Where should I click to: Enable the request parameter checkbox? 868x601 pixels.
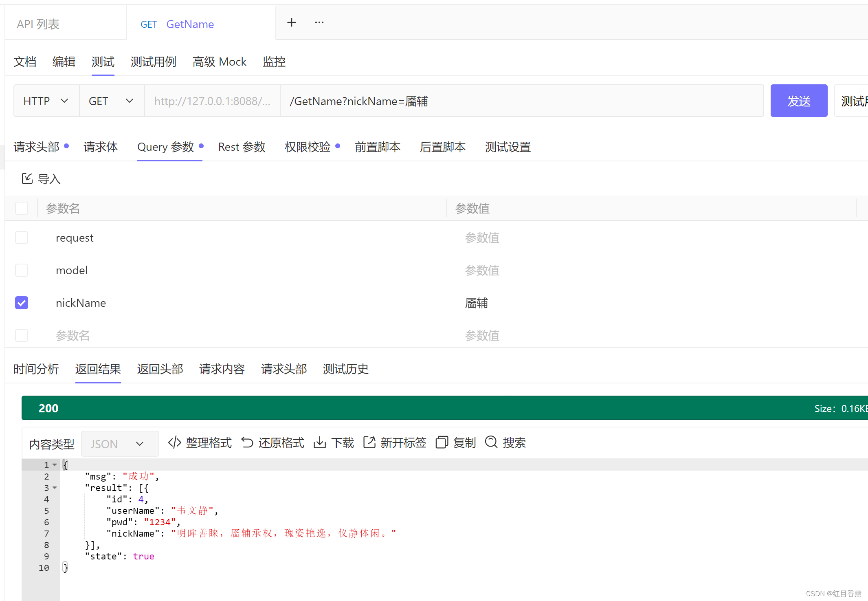tap(22, 238)
